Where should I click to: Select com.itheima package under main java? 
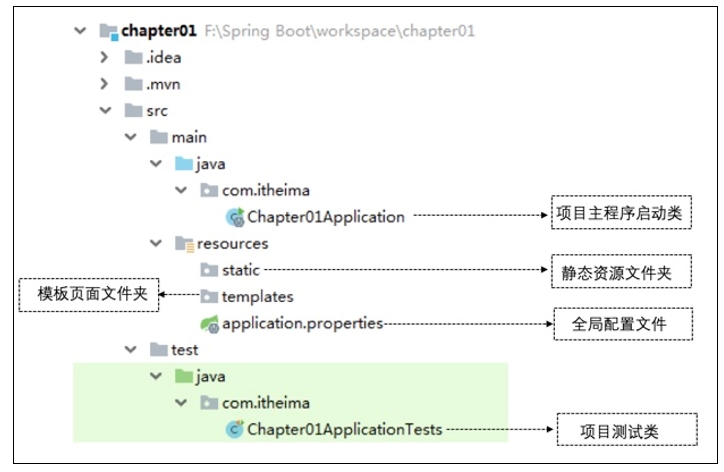[265, 190]
